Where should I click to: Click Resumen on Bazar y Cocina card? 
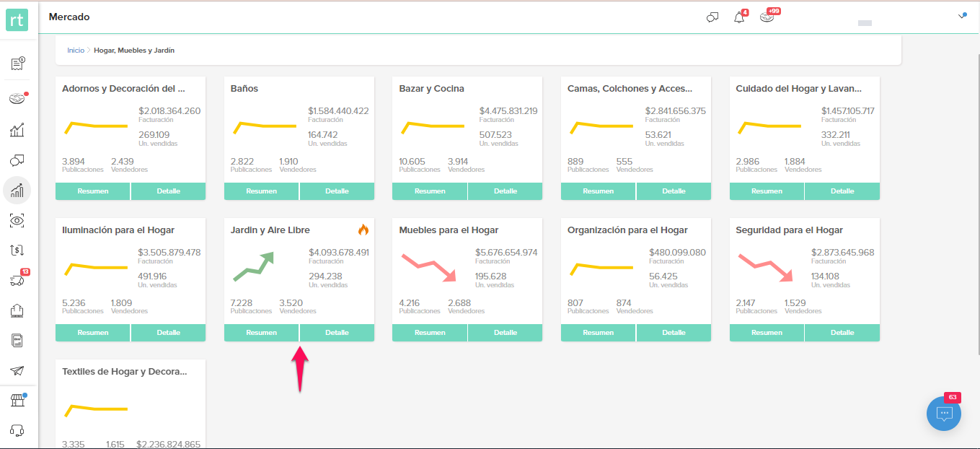(x=430, y=191)
